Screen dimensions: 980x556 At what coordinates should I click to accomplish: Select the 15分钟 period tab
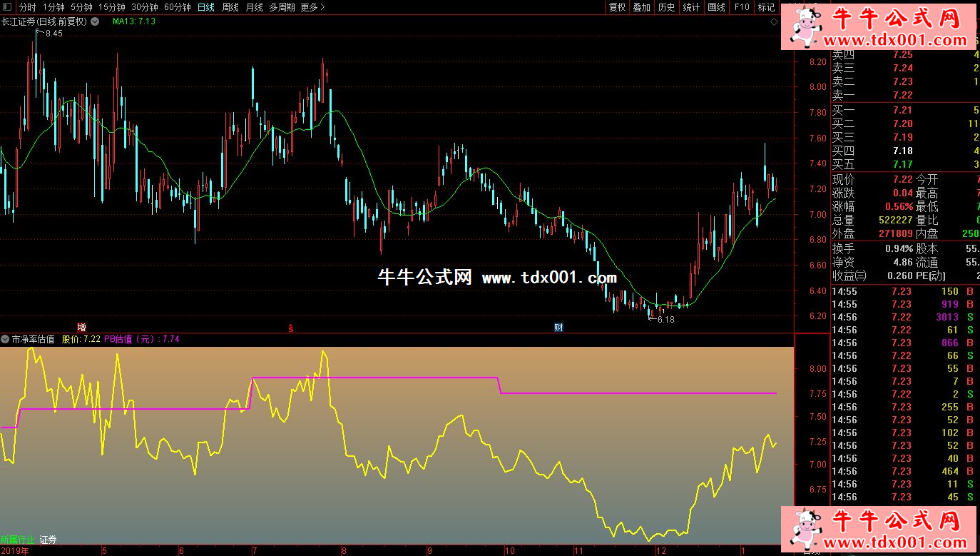[x=112, y=7]
